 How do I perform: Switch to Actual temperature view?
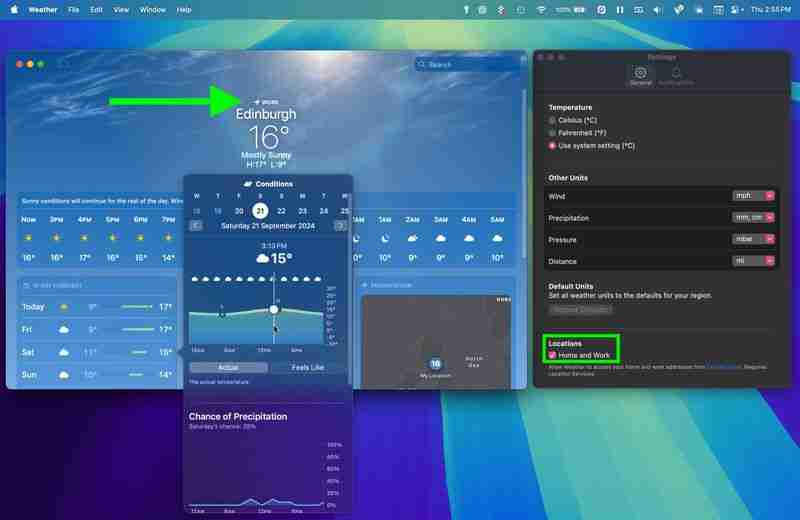228,367
